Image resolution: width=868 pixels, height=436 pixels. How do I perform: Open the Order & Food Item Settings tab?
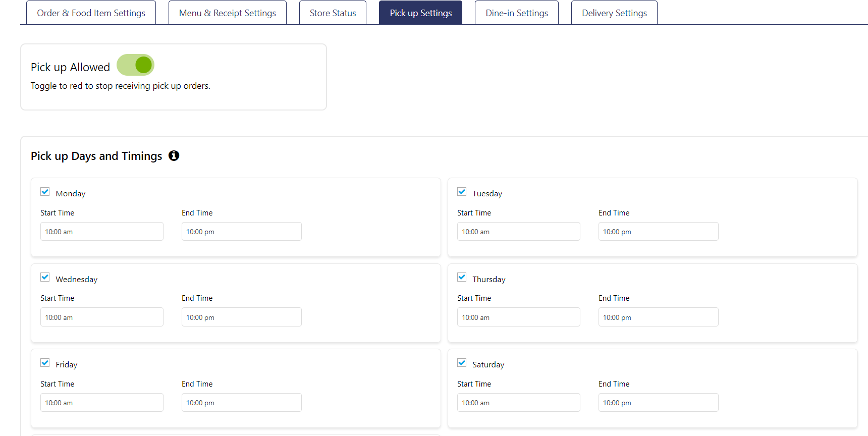coord(91,13)
